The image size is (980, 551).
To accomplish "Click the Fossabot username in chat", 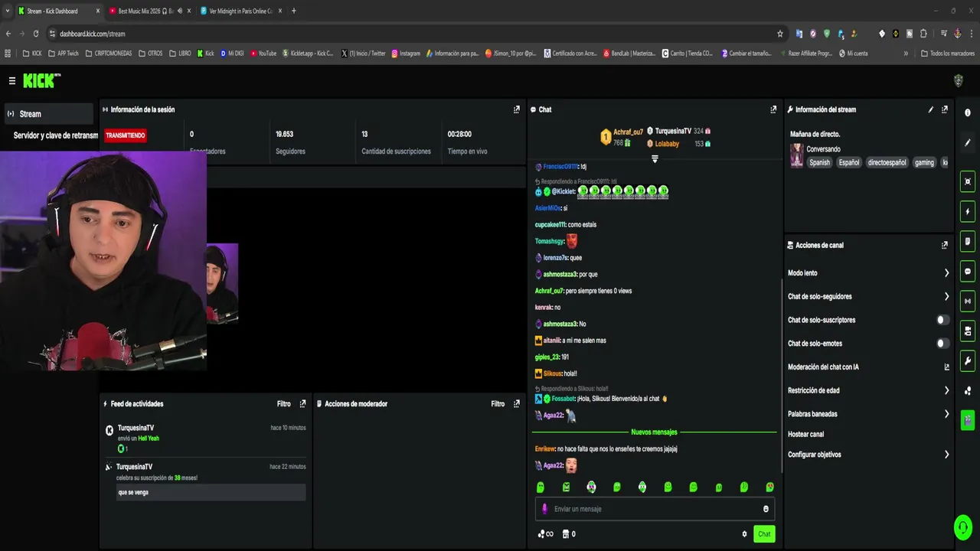I will pyautogui.click(x=563, y=399).
